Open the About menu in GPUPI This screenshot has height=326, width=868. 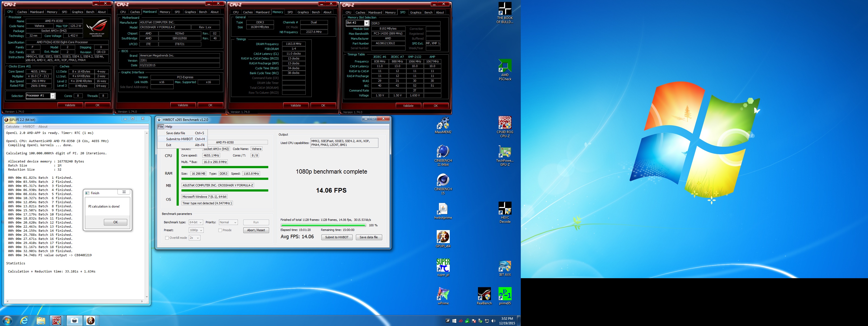(x=43, y=127)
